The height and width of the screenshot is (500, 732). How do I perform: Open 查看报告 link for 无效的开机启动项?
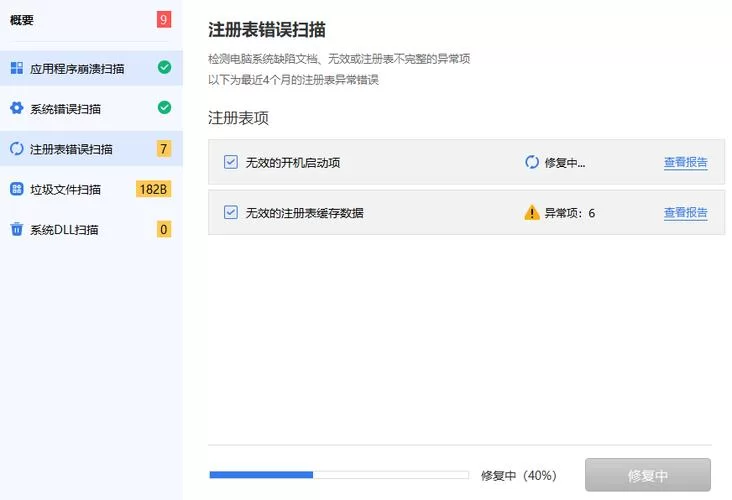[685, 162]
